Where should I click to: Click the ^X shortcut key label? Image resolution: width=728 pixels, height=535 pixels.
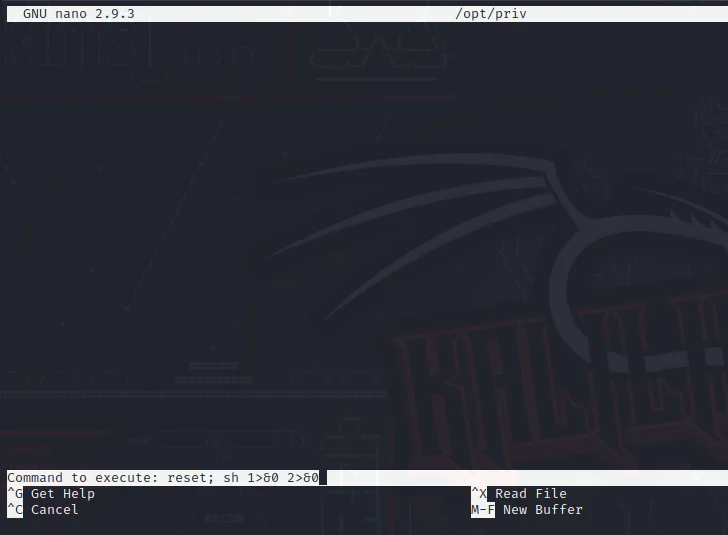[x=479, y=494]
